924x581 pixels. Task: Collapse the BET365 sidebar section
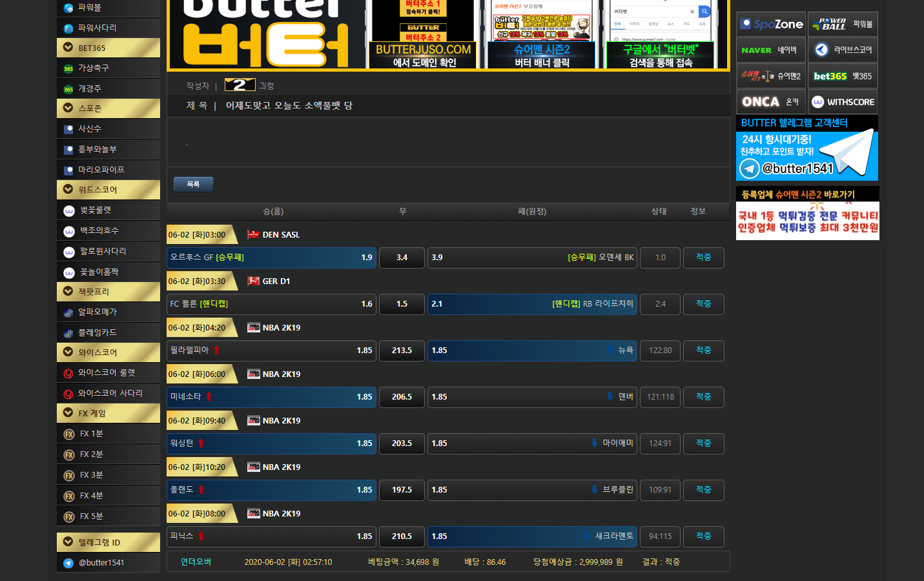point(68,48)
